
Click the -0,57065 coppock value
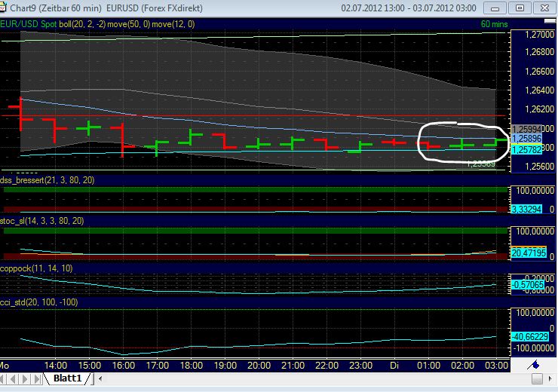tap(528, 284)
